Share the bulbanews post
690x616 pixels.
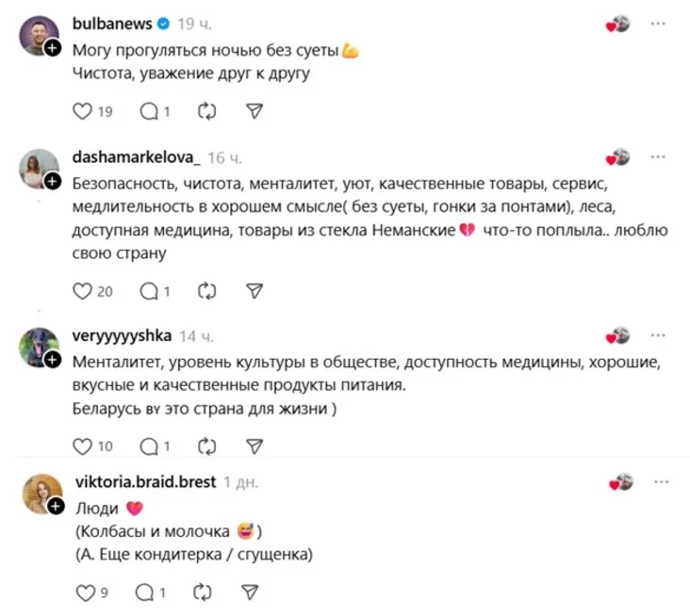point(253,111)
